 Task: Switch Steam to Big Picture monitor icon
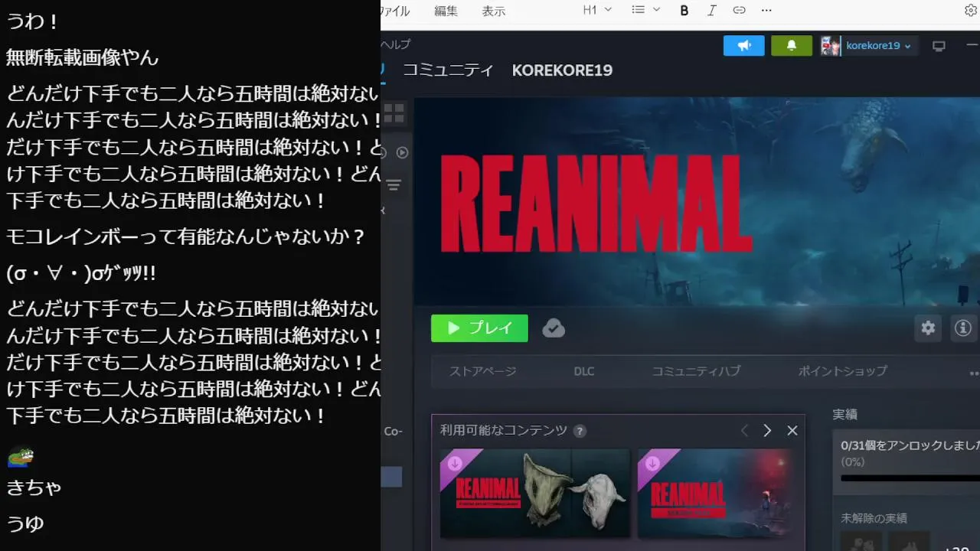coord(939,46)
